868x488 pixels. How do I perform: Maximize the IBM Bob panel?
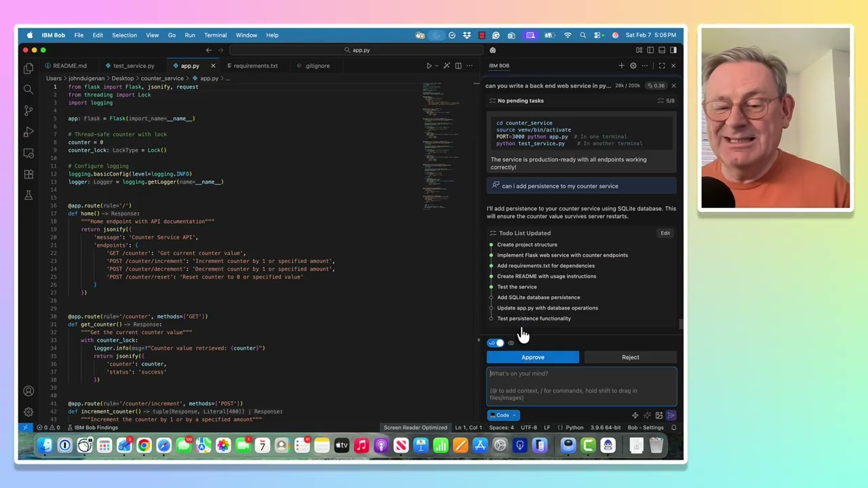pyautogui.click(x=662, y=66)
